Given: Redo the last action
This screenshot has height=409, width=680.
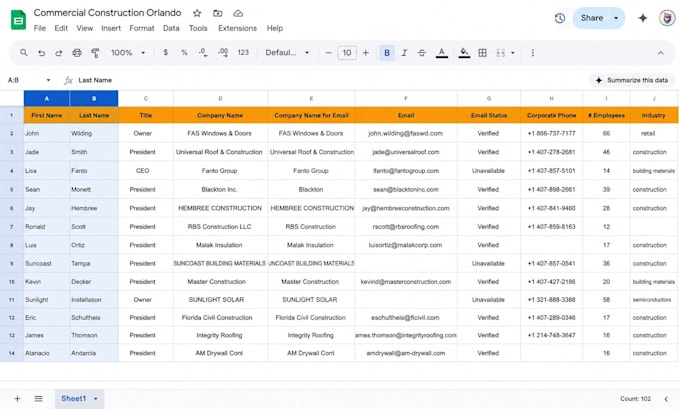Looking at the screenshot, I should (x=59, y=53).
